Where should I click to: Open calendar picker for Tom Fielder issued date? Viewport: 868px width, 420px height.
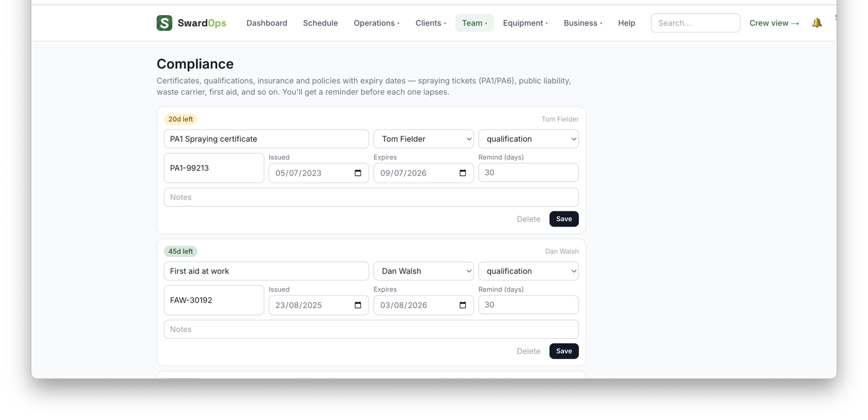coord(358,173)
